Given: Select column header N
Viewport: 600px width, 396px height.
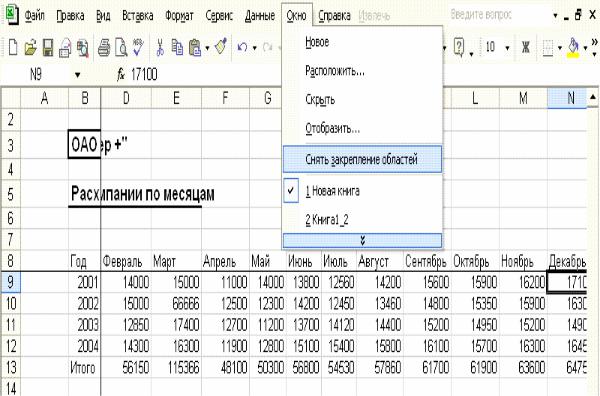Looking at the screenshot, I should pos(567,98).
